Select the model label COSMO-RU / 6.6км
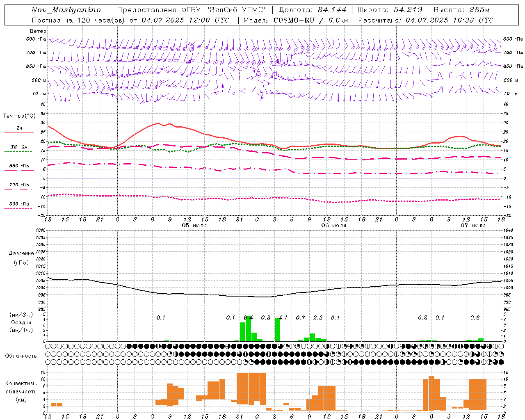The width and height of the screenshot is (525, 420). coord(311,20)
